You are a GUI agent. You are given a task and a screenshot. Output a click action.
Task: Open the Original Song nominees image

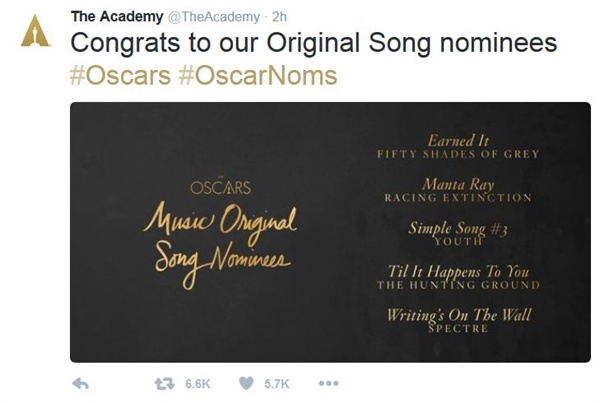330,232
